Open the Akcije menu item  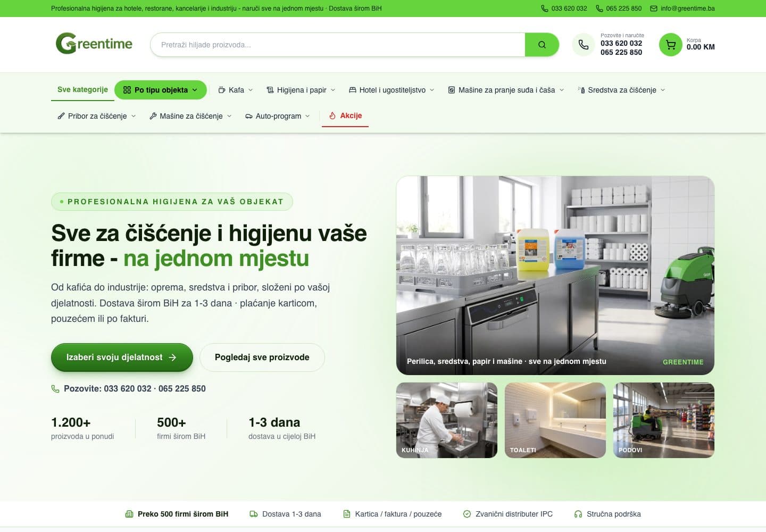pyautogui.click(x=345, y=115)
